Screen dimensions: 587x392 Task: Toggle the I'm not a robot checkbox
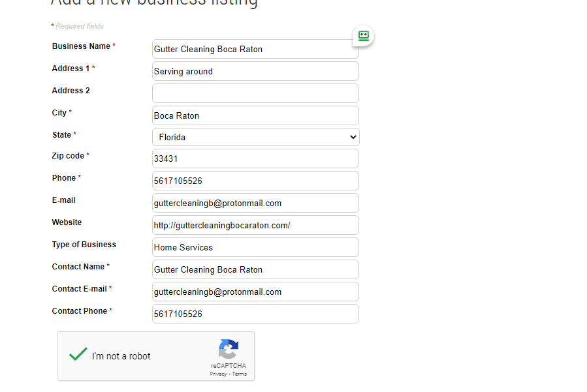point(78,354)
